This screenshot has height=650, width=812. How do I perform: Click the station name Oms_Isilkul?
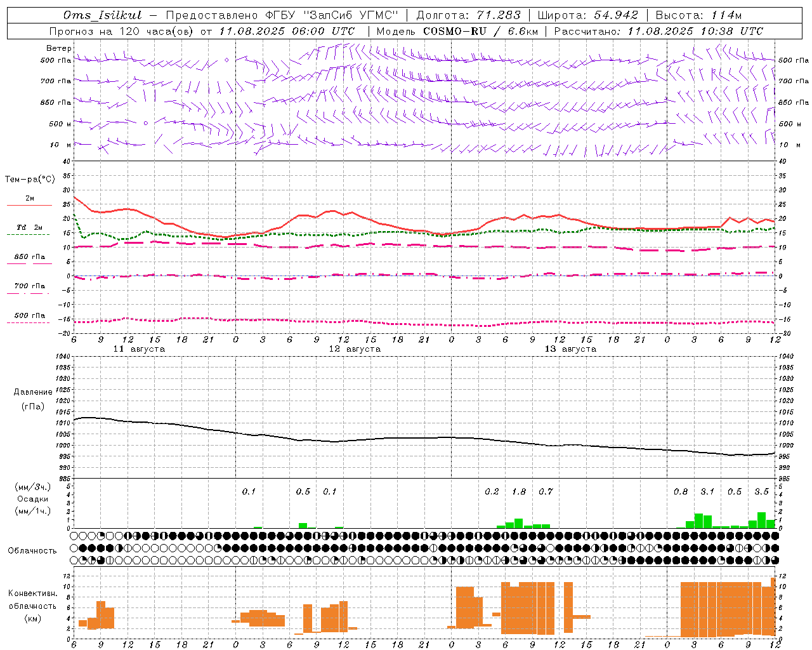click(x=103, y=15)
